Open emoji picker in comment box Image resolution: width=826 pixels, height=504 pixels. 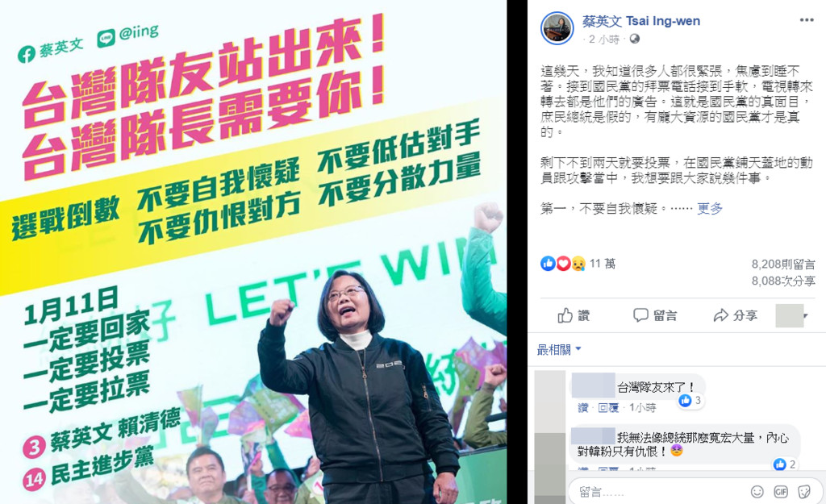(x=757, y=492)
